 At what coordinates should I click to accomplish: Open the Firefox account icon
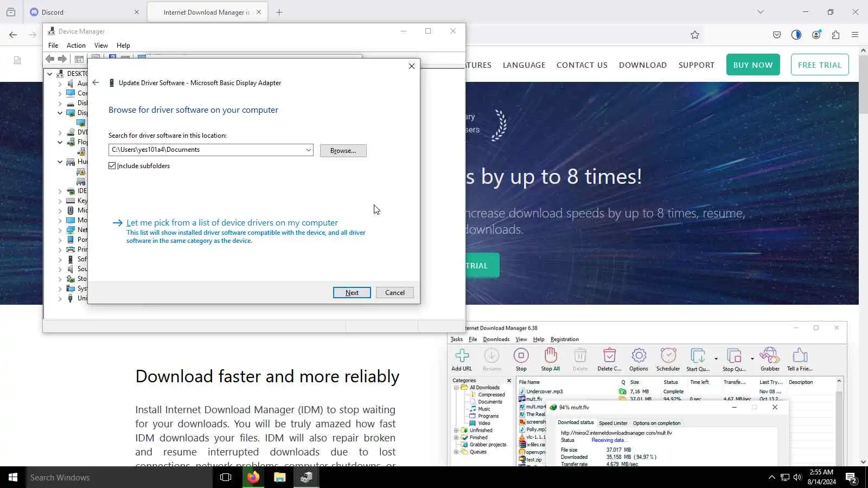(x=816, y=35)
